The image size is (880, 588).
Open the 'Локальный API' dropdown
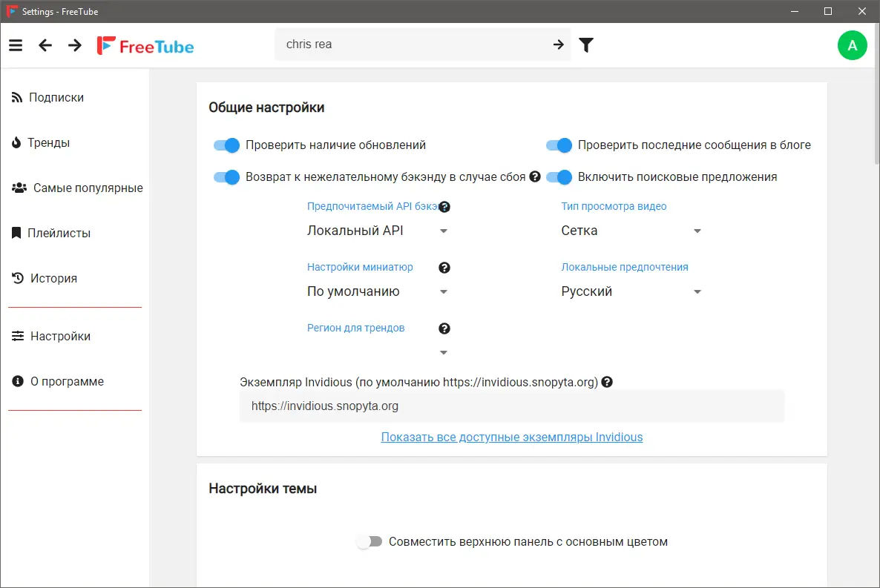[x=374, y=231]
